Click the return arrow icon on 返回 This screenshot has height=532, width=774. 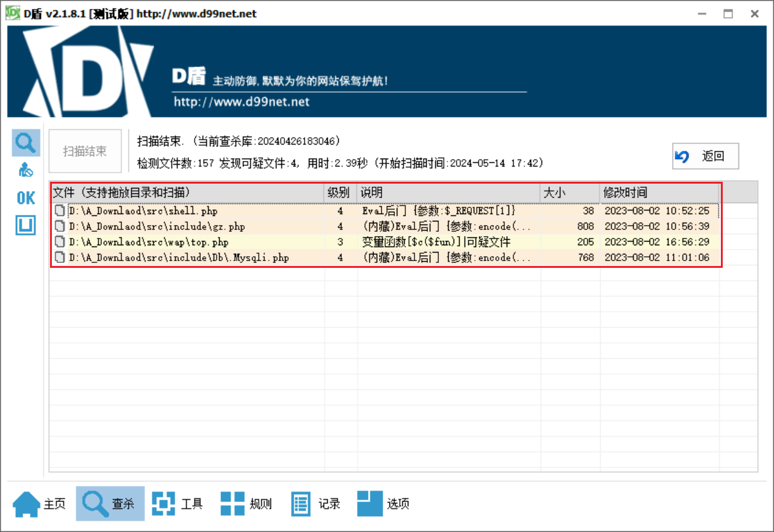point(682,157)
